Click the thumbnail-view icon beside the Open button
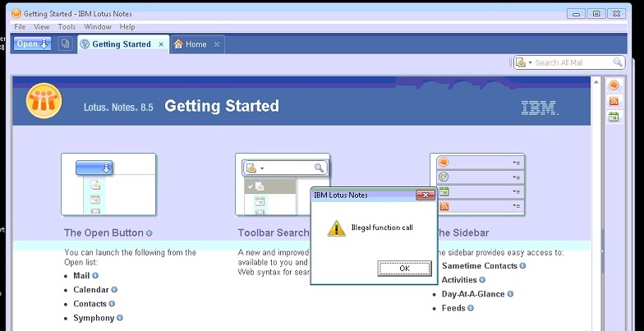The width and height of the screenshot is (644, 331). click(66, 44)
